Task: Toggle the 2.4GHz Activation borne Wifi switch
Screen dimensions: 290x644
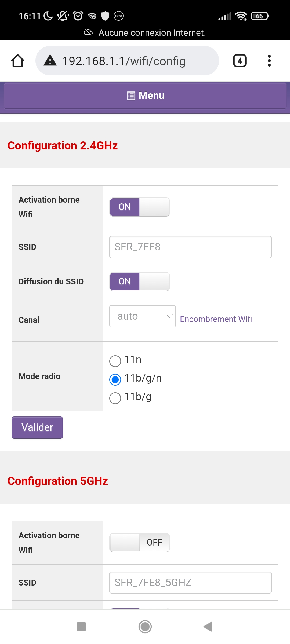Action: pos(140,207)
